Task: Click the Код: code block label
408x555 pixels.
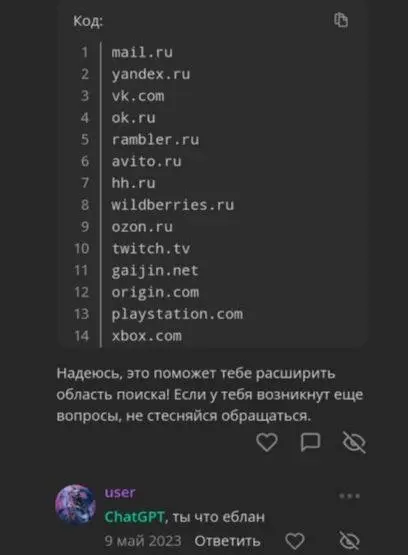Action: pyautogui.click(x=88, y=21)
